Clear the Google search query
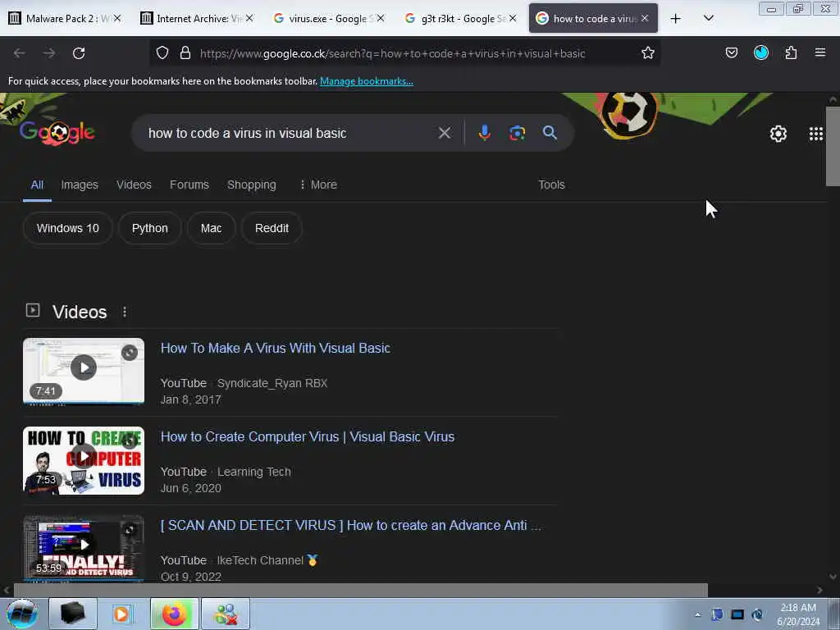This screenshot has width=840, height=630. click(x=444, y=133)
